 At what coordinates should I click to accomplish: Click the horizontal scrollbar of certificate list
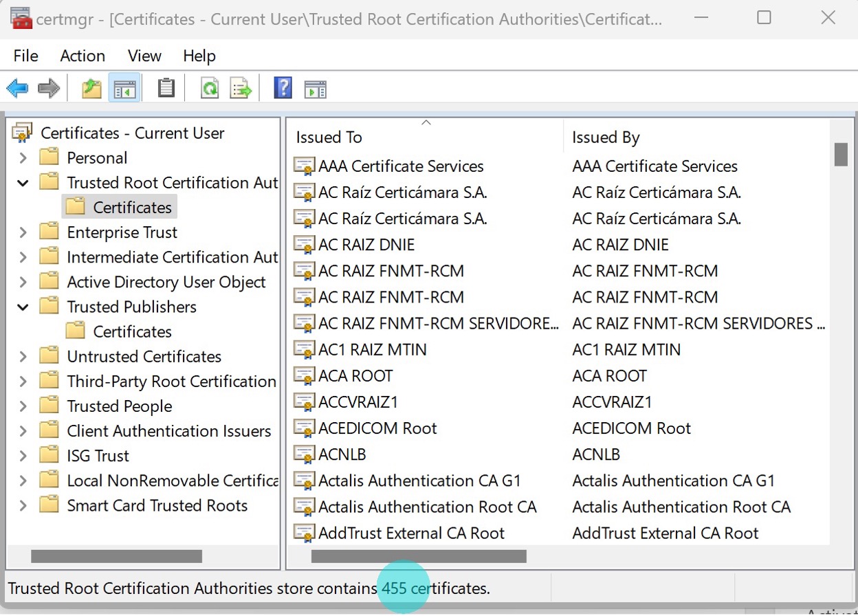[419, 556]
